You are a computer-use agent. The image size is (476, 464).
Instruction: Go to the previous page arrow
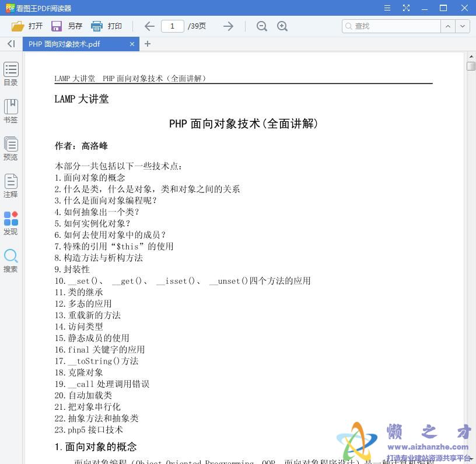coord(149,26)
